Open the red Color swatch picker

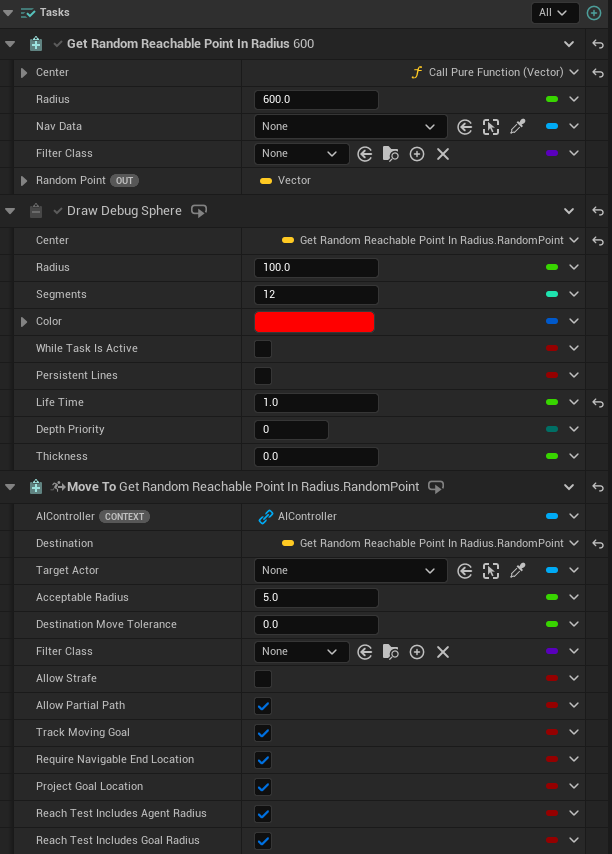coord(314,321)
